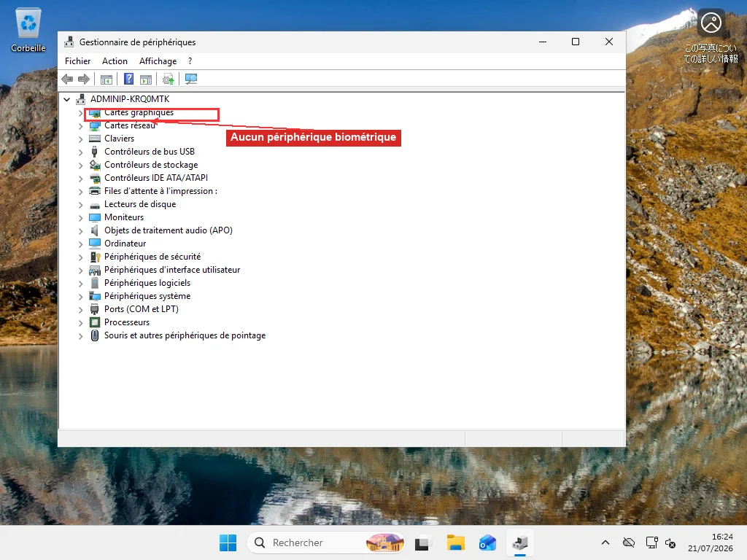
Task: Select the Contrôleurs IDE ATA/ATAPI label
Action: (x=156, y=178)
